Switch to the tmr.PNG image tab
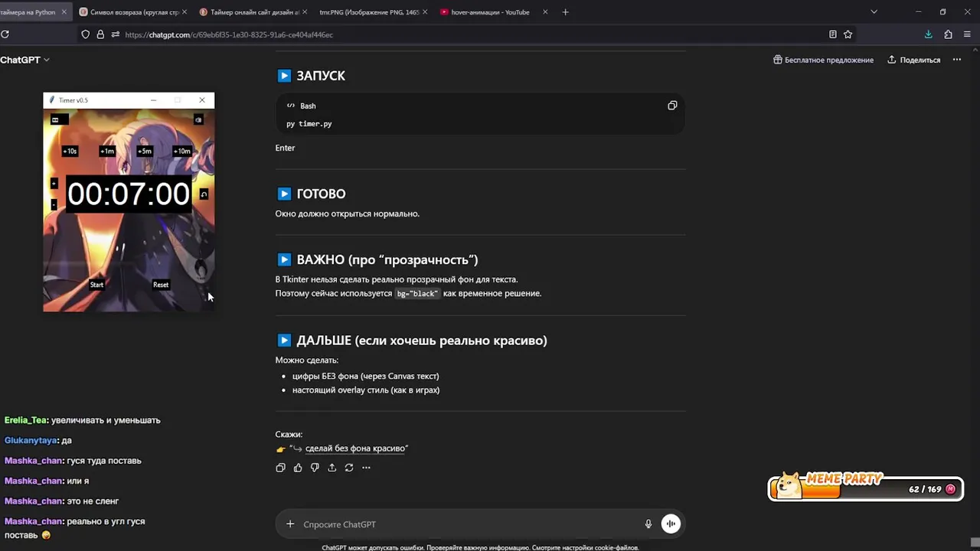The height and width of the screenshot is (551, 980). (x=369, y=12)
